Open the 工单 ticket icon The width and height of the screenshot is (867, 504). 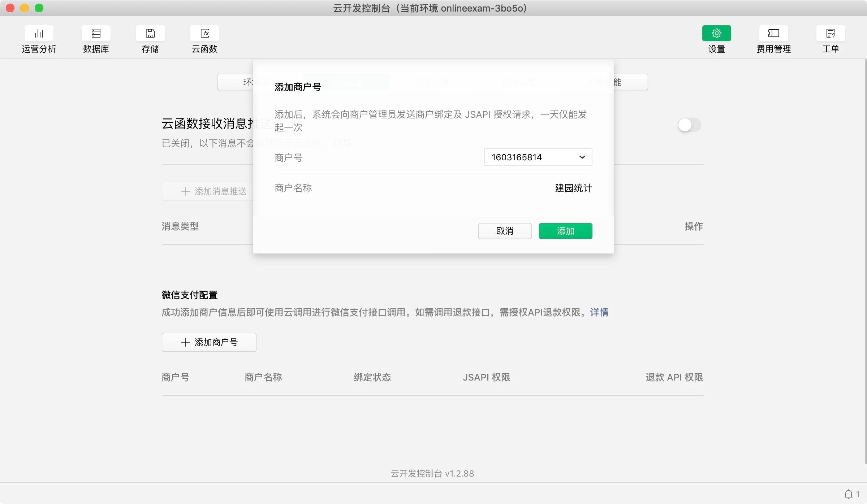tap(831, 34)
